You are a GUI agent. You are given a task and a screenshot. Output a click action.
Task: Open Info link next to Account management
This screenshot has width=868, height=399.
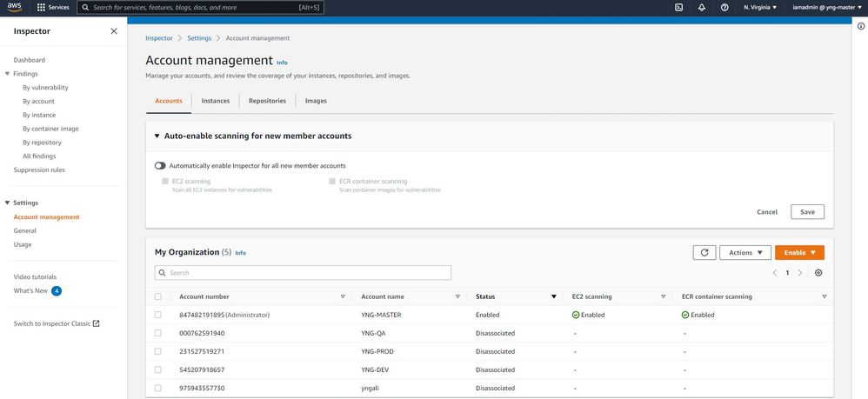tap(283, 63)
